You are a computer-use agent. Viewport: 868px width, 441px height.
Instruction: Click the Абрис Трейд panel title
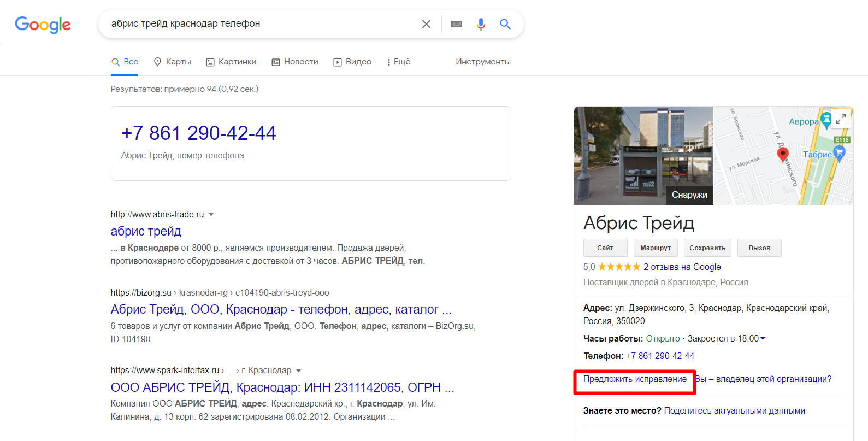coord(639,223)
